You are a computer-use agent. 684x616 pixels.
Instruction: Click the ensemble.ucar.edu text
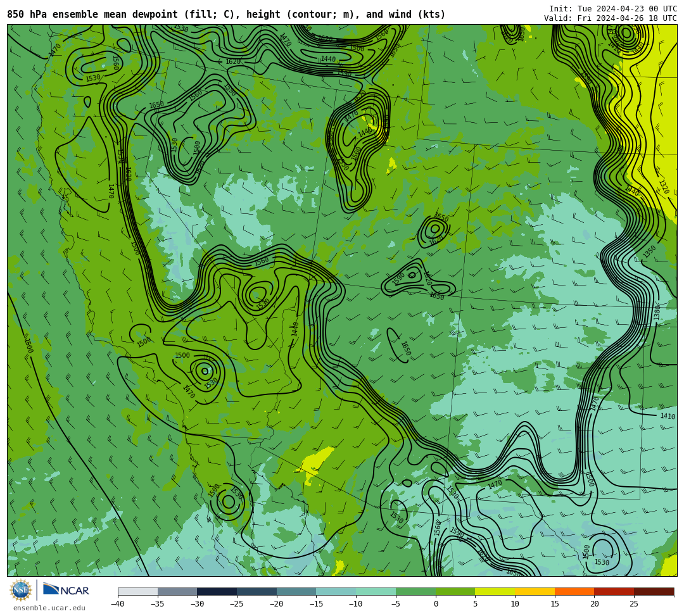(x=49, y=608)
